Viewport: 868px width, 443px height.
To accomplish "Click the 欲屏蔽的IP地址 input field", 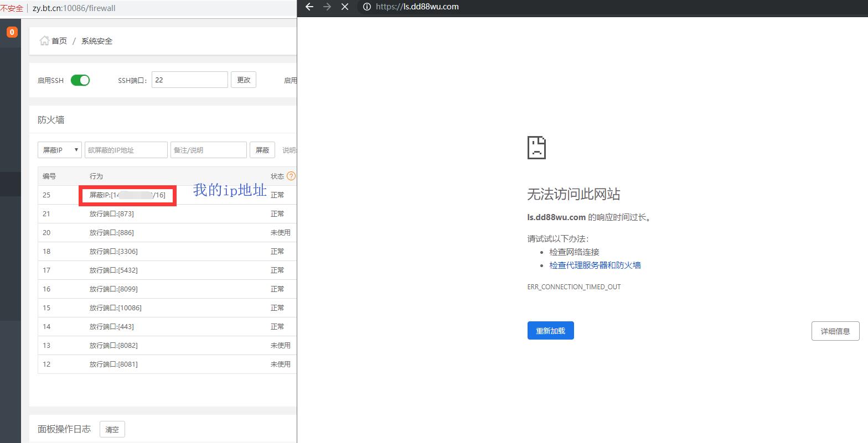I will (x=126, y=150).
